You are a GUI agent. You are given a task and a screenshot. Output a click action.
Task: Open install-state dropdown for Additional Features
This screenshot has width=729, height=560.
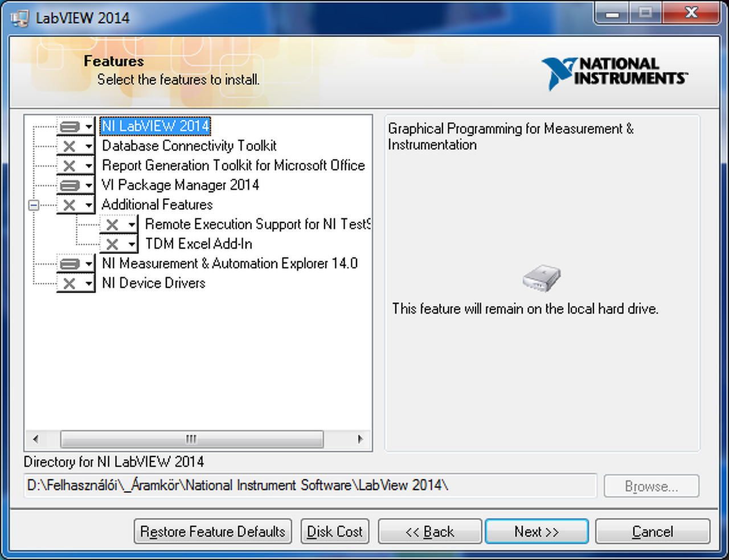click(76, 205)
